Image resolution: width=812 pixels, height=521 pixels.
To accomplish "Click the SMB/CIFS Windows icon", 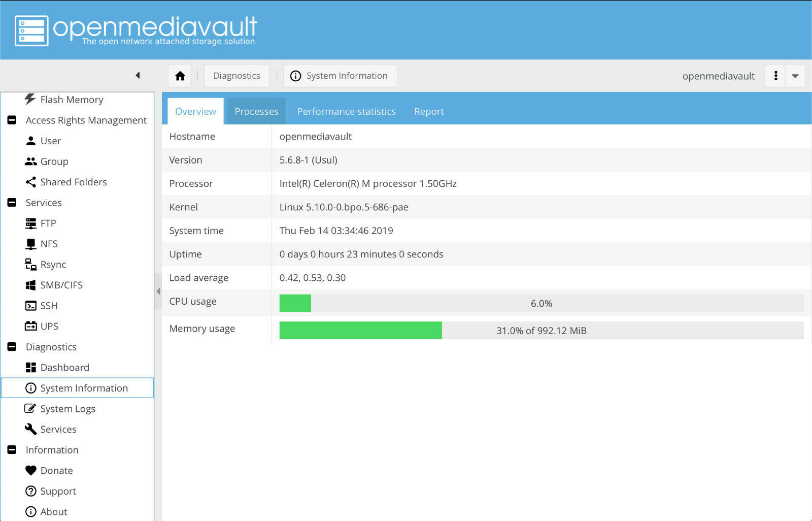I will click(30, 285).
